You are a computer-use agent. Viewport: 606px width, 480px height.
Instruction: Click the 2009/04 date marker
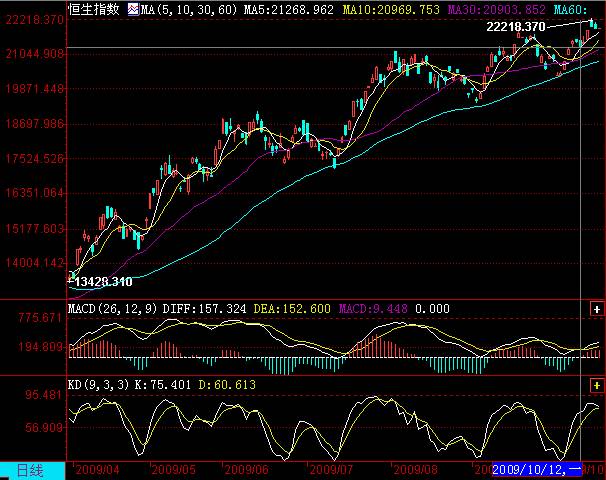(x=97, y=469)
